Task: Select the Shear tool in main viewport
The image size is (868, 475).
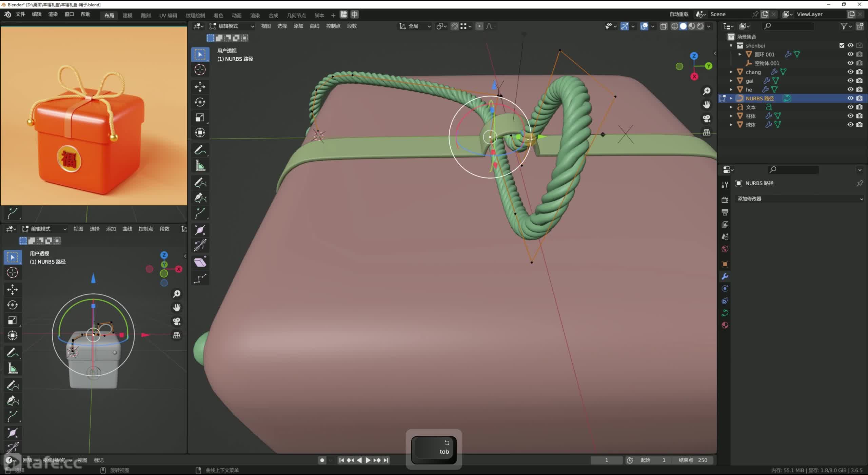Action: coord(200,263)
